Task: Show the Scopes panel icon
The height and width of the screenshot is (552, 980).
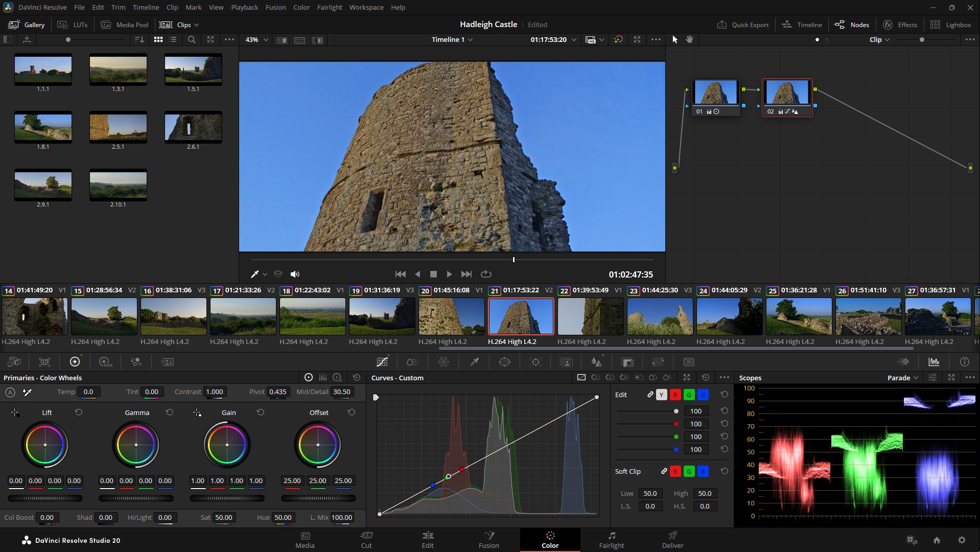Action: pyautogui.click(x=934, y=362)
